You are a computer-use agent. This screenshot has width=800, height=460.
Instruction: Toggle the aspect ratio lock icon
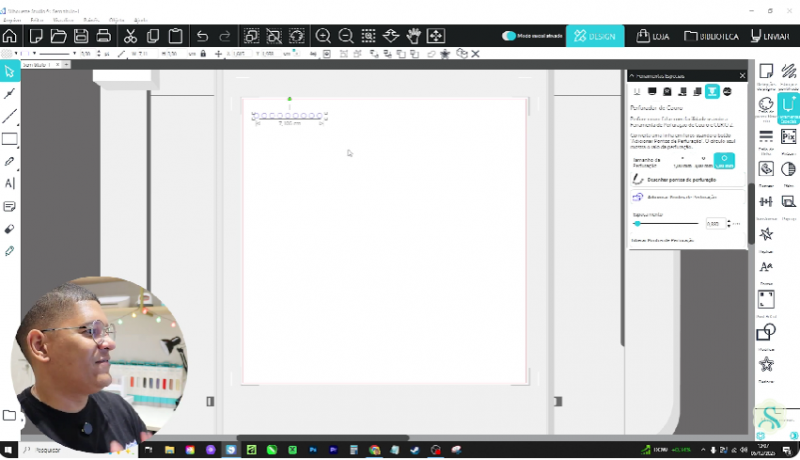[203, 54]
